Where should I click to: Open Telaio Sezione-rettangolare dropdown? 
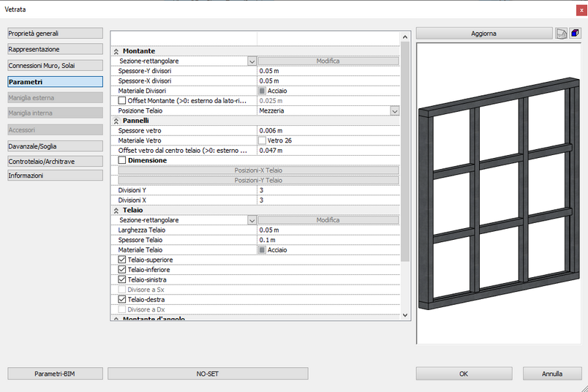(x=252, y=220)
